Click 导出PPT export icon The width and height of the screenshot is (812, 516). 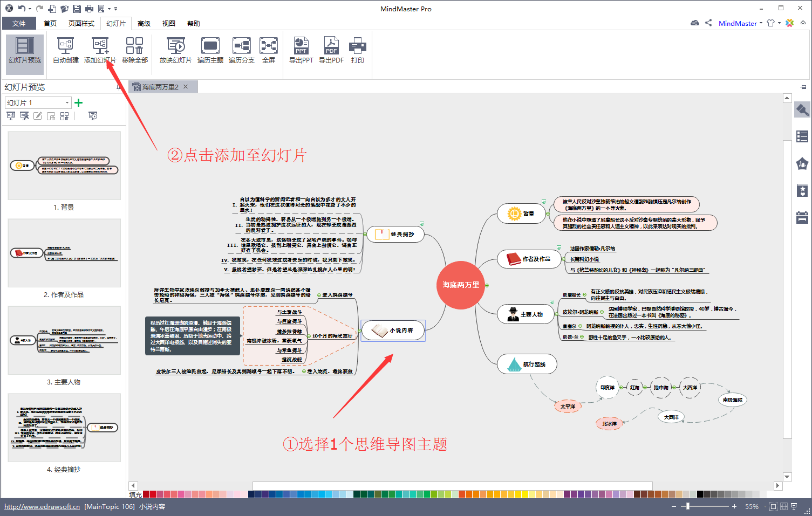[x=301, y=50]
